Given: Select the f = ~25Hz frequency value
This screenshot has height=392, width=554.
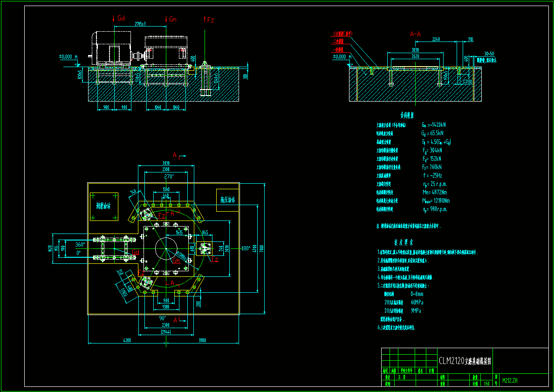Looking at the screenshot, I should click(432, 175).
